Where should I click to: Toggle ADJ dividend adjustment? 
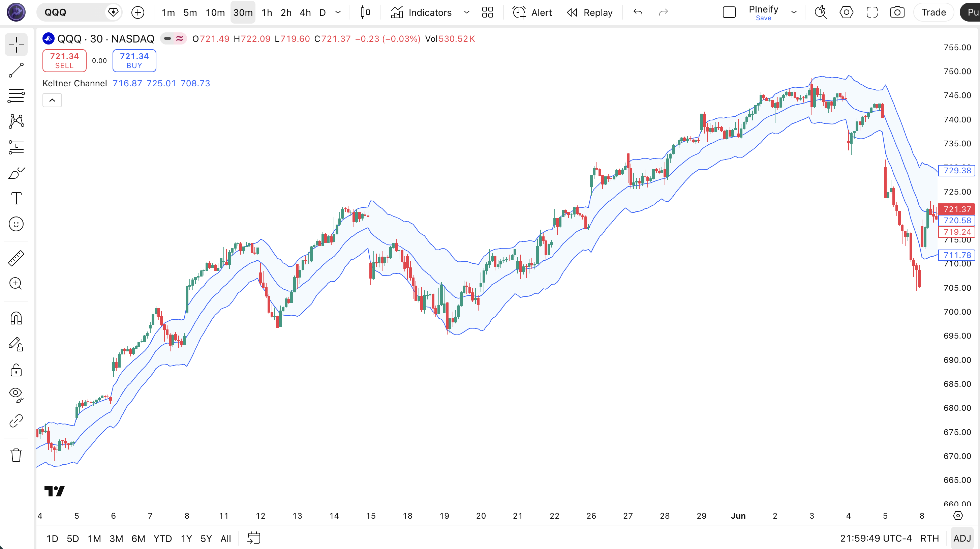pyautogui.click(x=962, y=538)
